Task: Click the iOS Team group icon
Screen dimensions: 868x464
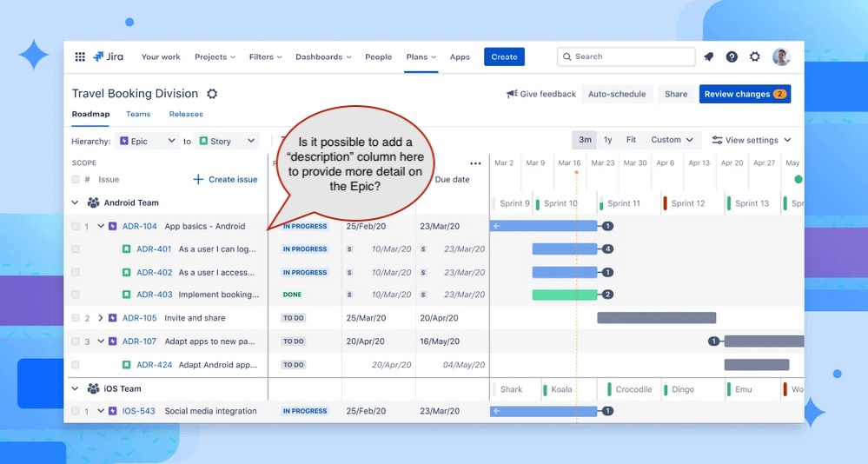Action: point(94,388)
